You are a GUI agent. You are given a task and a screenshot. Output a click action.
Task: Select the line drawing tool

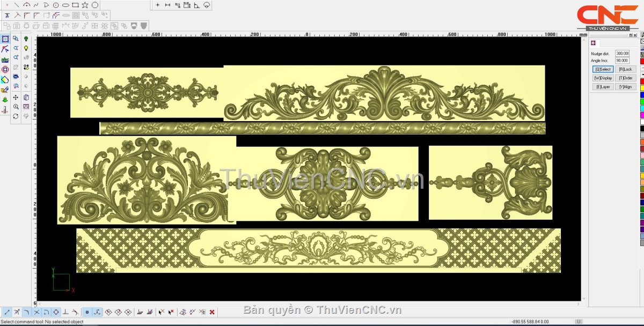[16, 5]
